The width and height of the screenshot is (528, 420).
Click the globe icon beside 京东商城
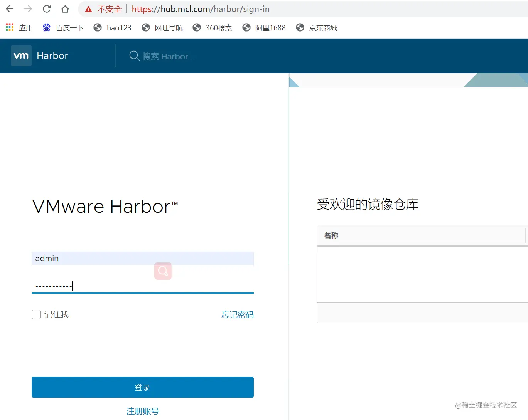click(300, 27)
